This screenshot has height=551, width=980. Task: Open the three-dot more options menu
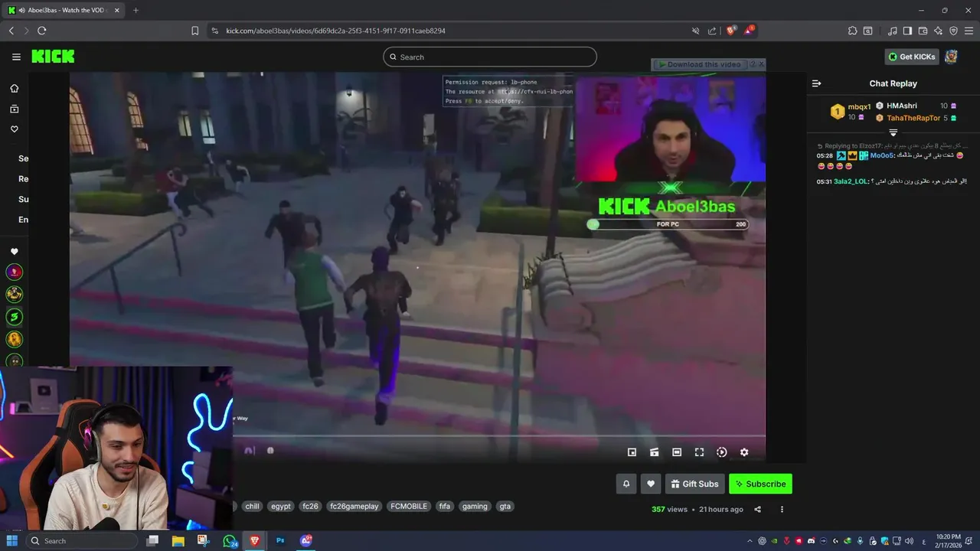(x=782, y=509)
